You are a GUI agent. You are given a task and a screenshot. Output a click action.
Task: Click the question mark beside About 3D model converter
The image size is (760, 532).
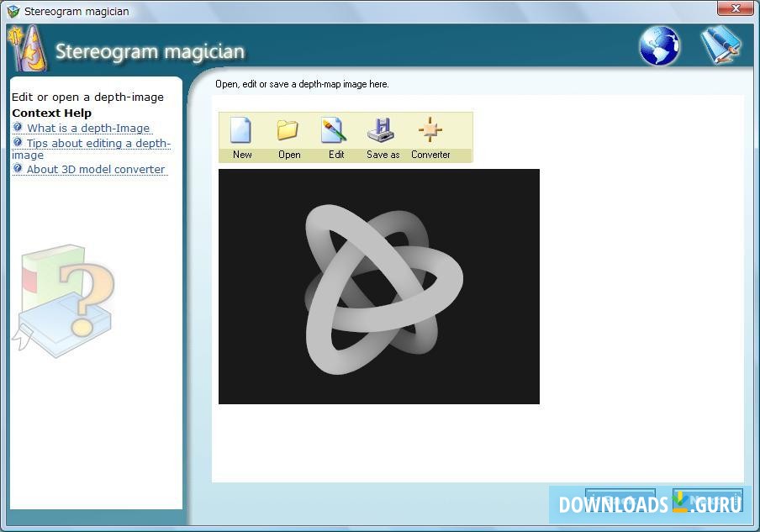[16, 169]
